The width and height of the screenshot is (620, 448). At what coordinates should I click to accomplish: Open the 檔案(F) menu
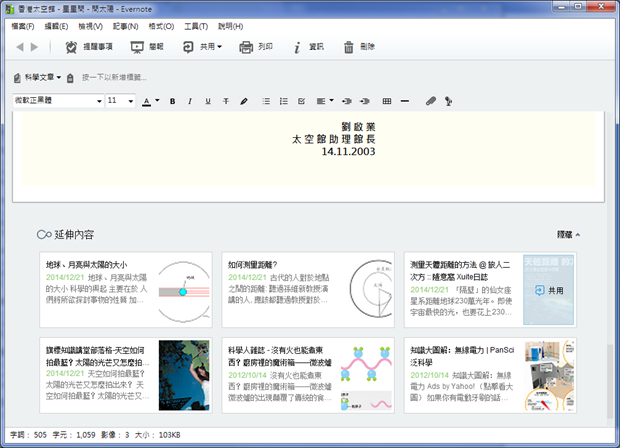pos(23,26)
